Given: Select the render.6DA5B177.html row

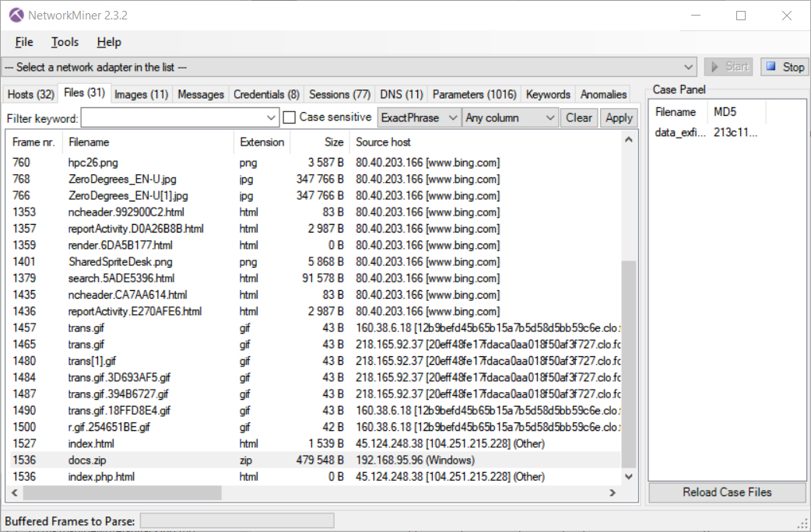Looking at the screenshot, I should 314,245.
